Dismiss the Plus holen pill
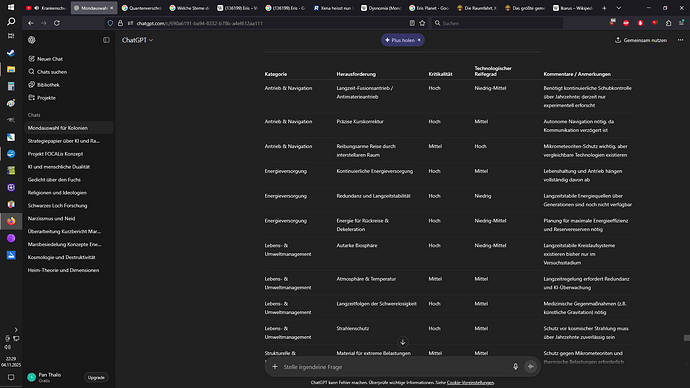The image size is (690, 388). tap(419, 40)
